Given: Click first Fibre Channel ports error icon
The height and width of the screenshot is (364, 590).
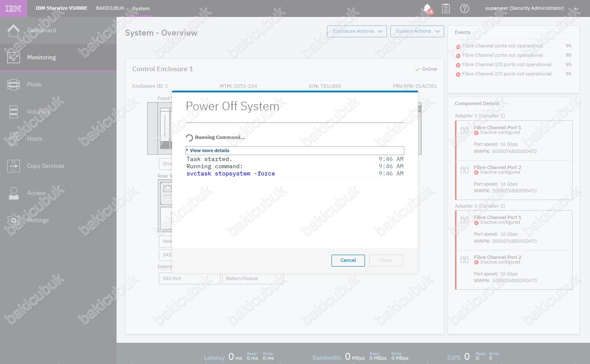Looking at the screenshot, I should (x=458, y=47).
